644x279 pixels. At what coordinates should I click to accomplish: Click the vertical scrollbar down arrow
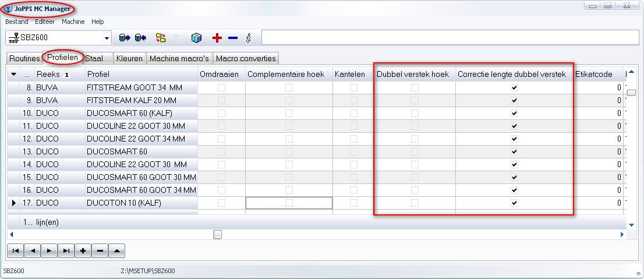[631, 225]
